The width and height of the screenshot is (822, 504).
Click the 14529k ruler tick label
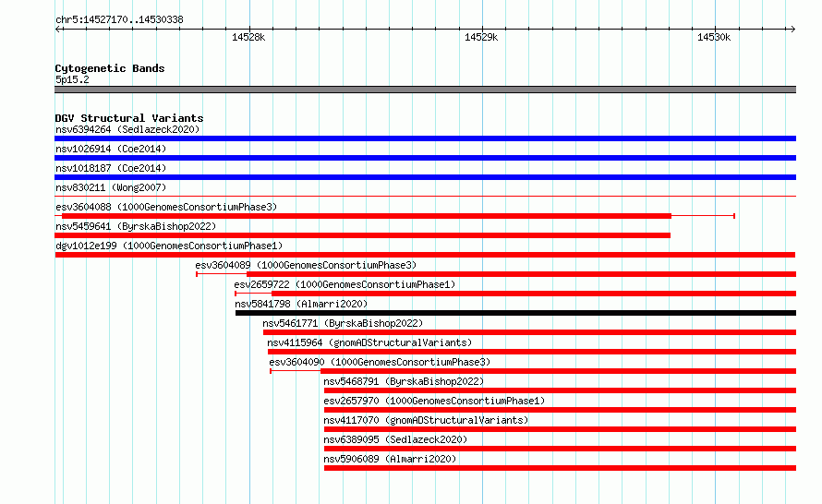point(481,37)
